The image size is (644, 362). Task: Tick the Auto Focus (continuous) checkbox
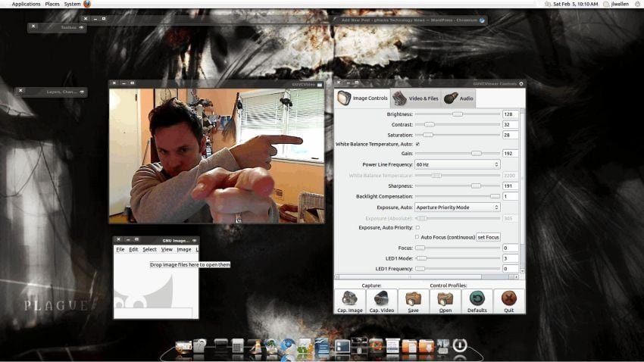(x=417, y=237)
